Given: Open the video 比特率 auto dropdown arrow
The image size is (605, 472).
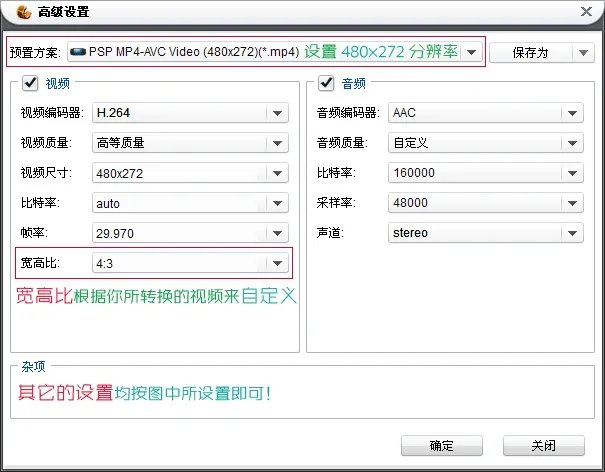Looking at the screenshot, I should pyautogui.click(x=277, y=203).
